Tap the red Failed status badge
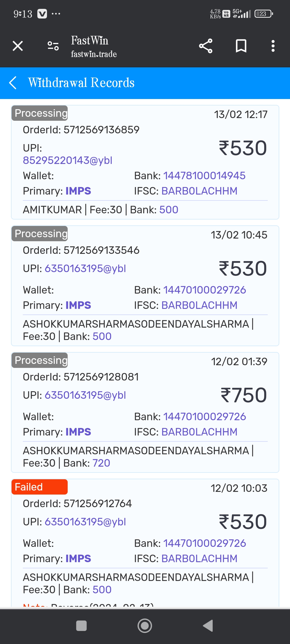290x644 pixels. (39, 487)
